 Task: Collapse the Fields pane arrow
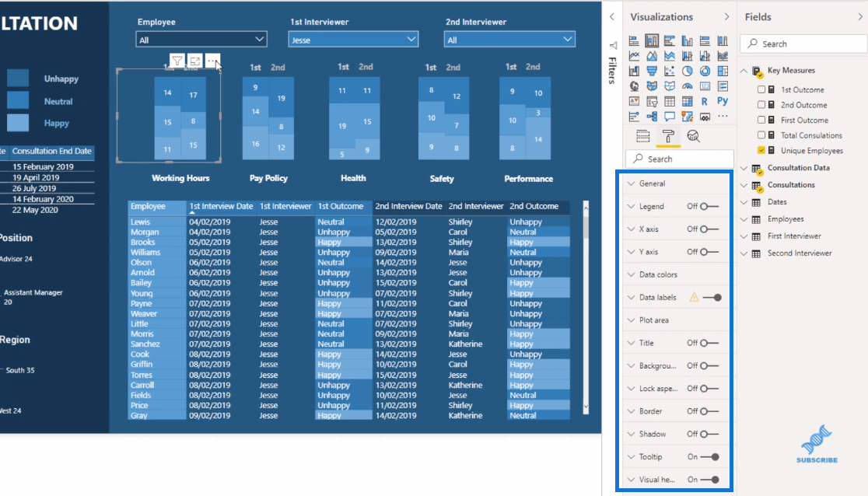pos(860,17)
